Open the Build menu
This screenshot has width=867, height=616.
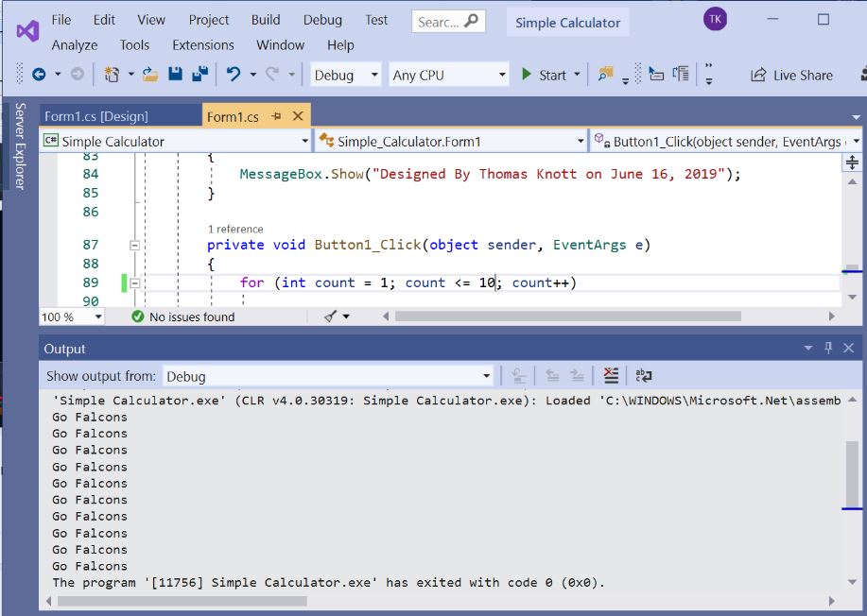click(266, 20)
